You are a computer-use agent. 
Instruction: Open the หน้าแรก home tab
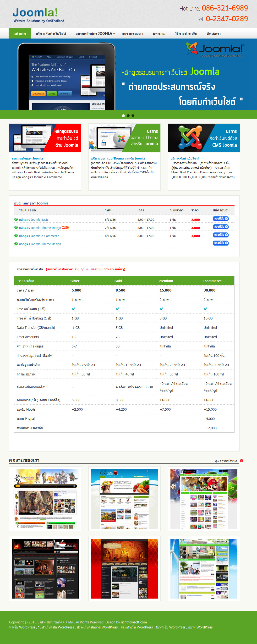pyautogui.click(x=20, y=33)
